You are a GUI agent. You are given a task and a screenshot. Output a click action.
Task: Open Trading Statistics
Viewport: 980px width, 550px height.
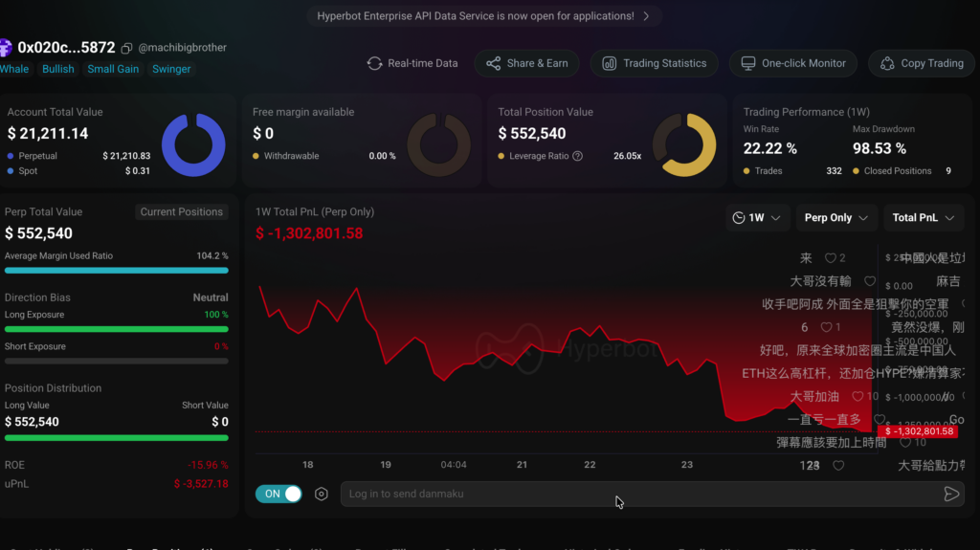coord(655,63)
